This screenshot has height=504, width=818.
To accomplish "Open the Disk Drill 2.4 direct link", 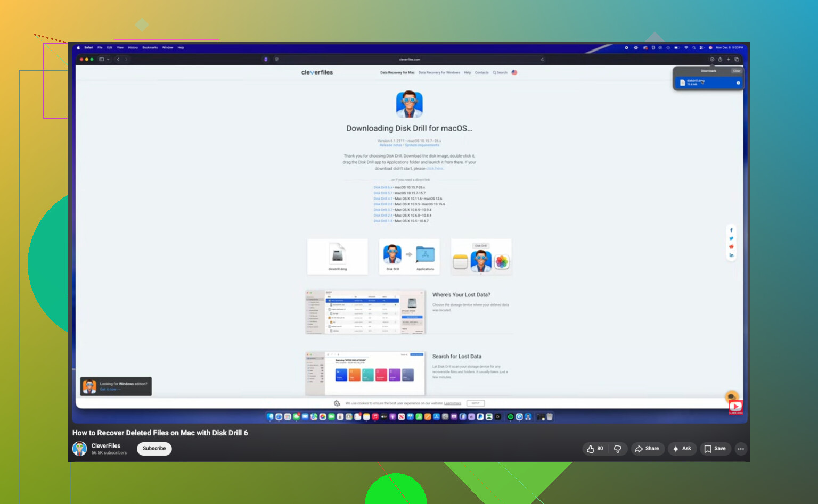I will coord(383,216).
